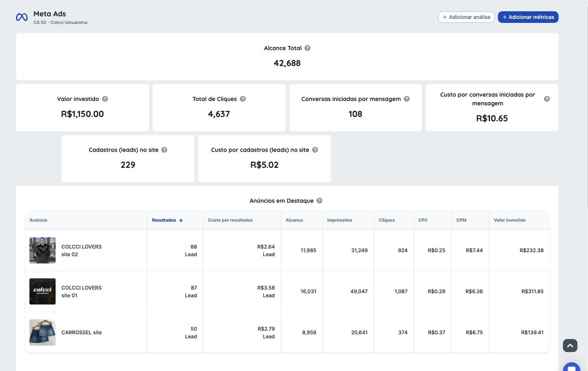Screen dimensions: 588x371
Task: Show help for Cadastros (leads) no site
Action: point(164,150)
